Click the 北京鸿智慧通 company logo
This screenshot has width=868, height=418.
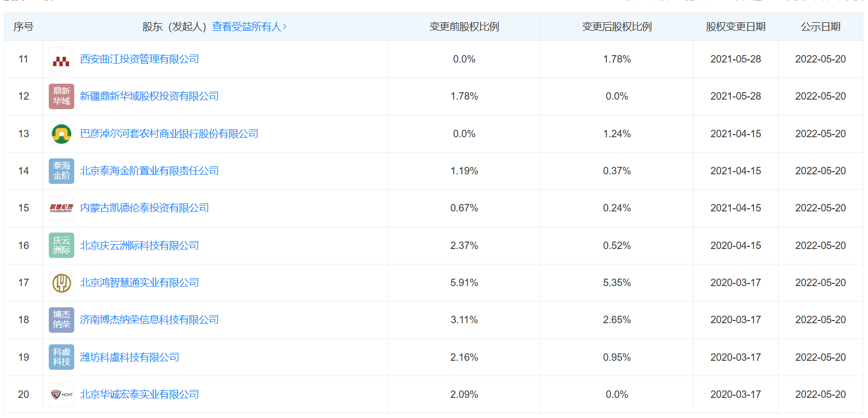pos(62,283)
